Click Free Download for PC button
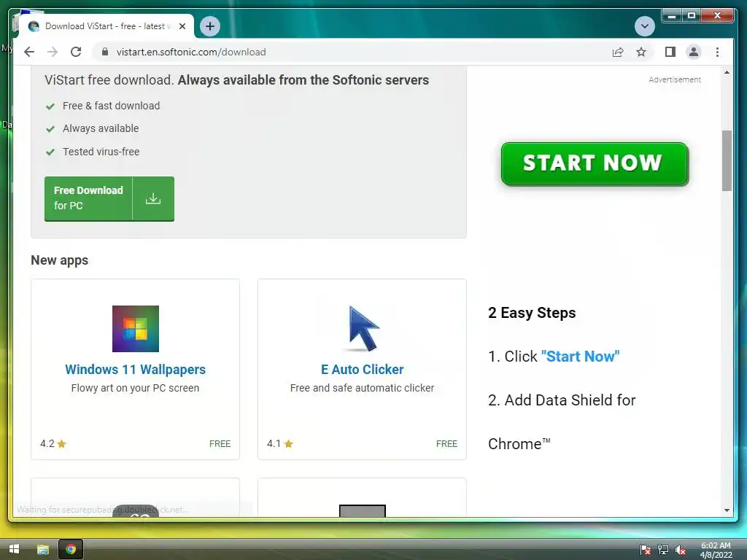Image resolution: width=747 pixels, height=560 pixels. click(109, 198)
